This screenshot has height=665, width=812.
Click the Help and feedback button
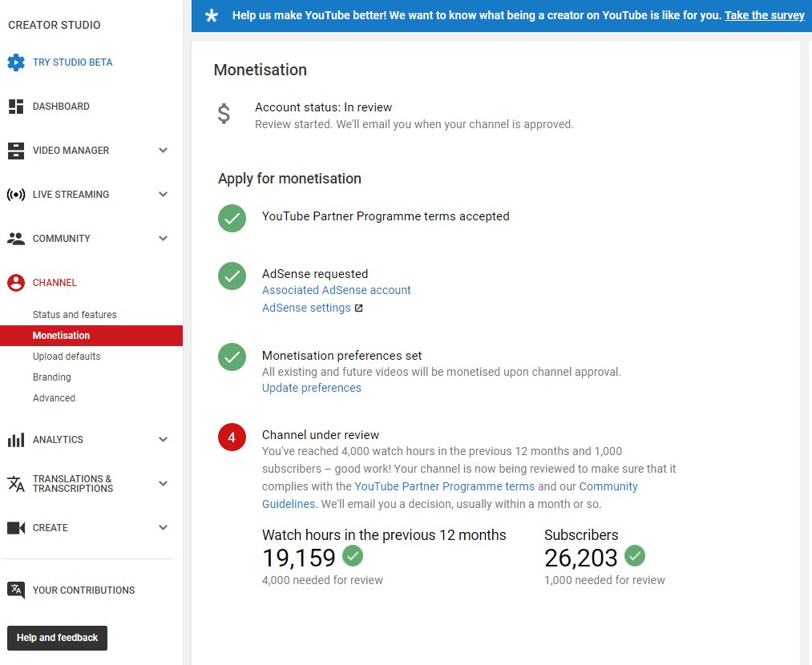57,638
